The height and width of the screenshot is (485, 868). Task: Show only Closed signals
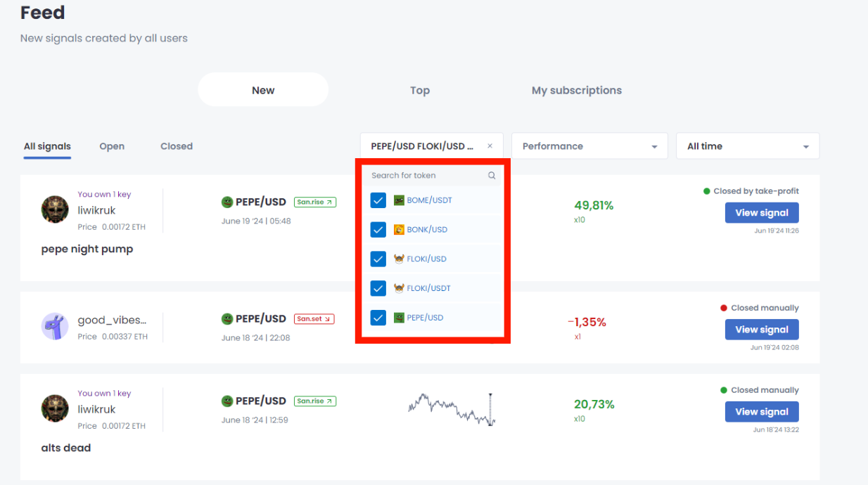click(177, 146)
